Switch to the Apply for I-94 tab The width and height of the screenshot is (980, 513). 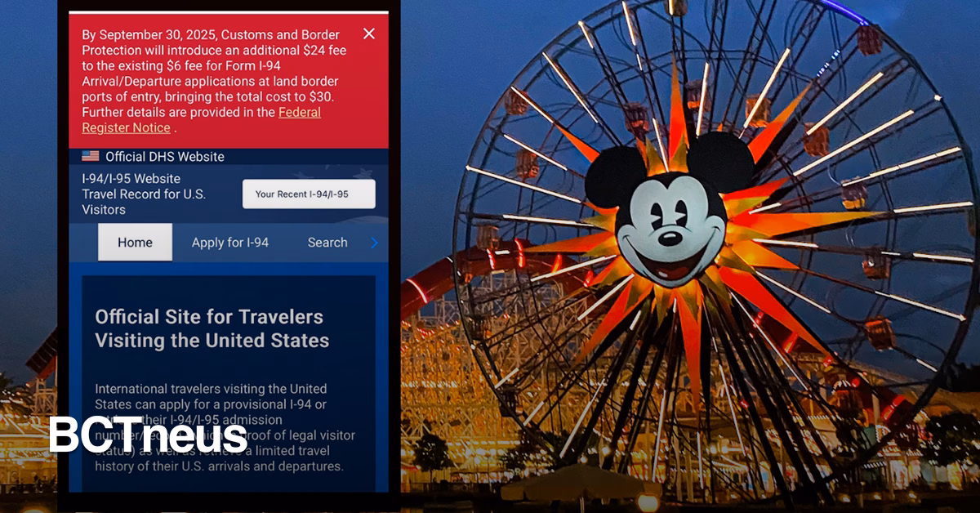point(230,243)
